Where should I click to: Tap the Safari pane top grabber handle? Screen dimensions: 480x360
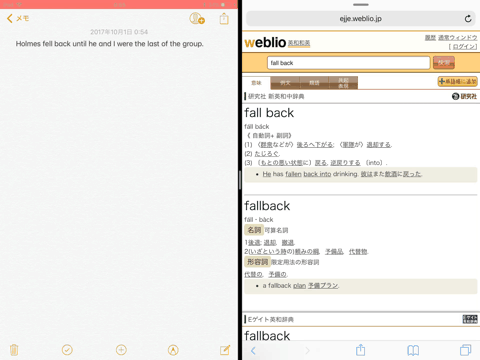point(361,5)
